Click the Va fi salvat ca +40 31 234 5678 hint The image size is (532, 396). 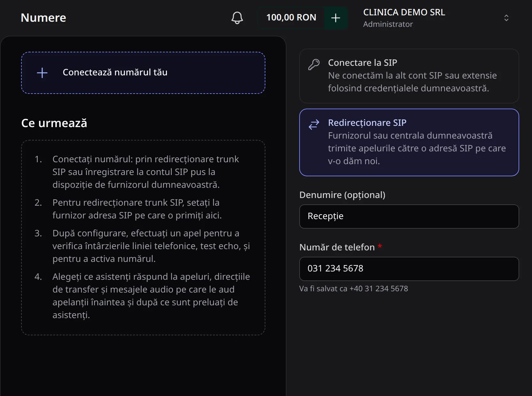pos(354,289)
